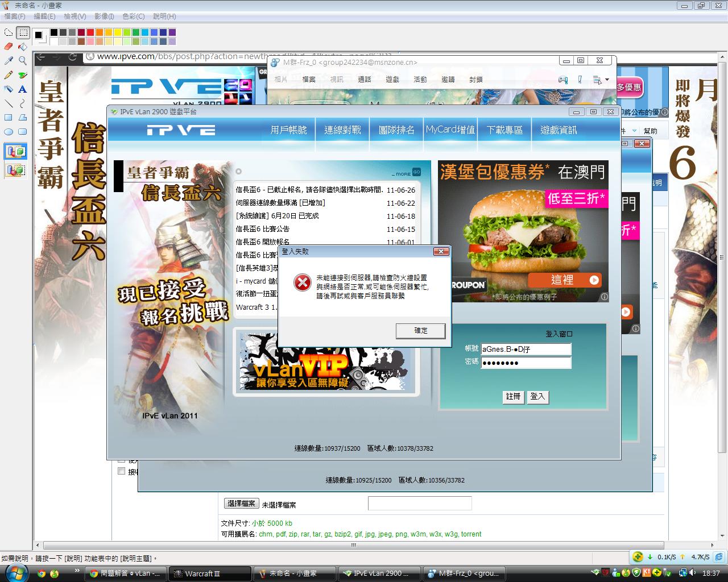Pick the eyedropper color picker tool
The width and height of the screenshot is (728, 582).
pyautogui.click(x=9, y=60)
